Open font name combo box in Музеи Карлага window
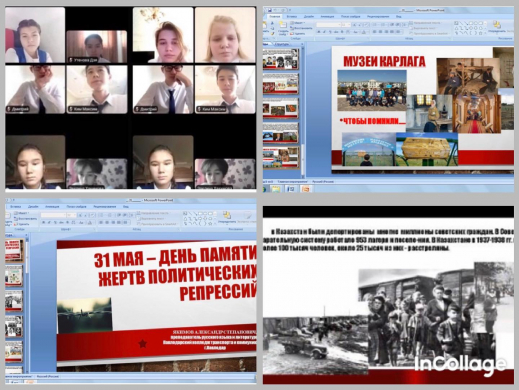This screenshot has height=390, width=519. point(328,25)
